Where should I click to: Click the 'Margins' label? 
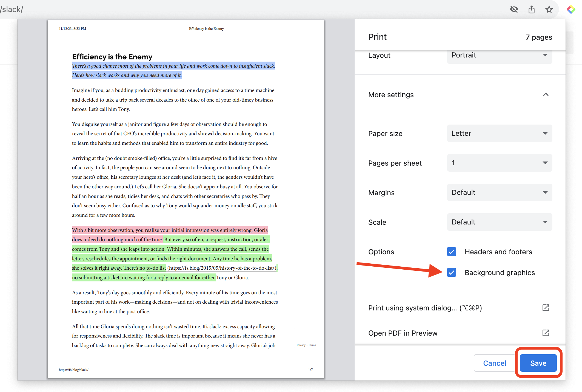pos(381,193)
